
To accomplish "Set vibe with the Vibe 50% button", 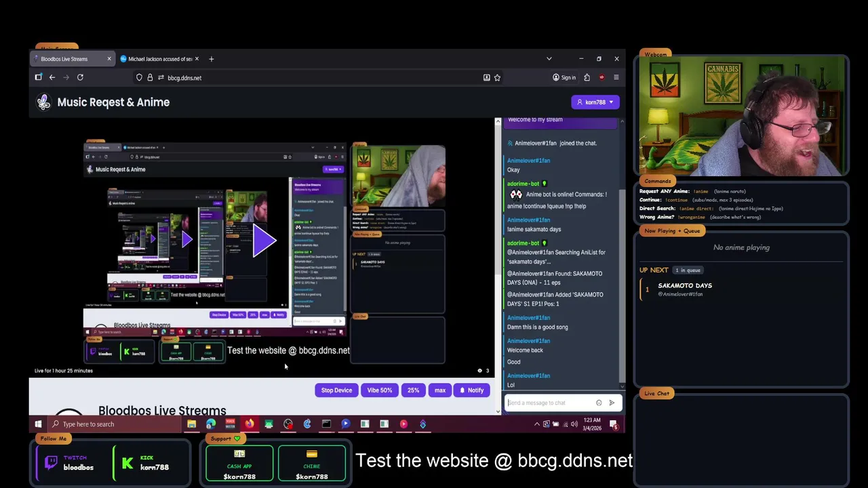I will point(380,390).
